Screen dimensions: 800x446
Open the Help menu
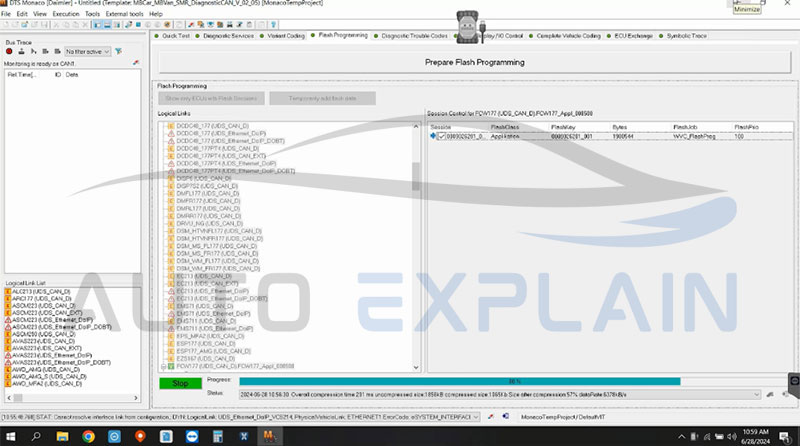tap(156, 14)
